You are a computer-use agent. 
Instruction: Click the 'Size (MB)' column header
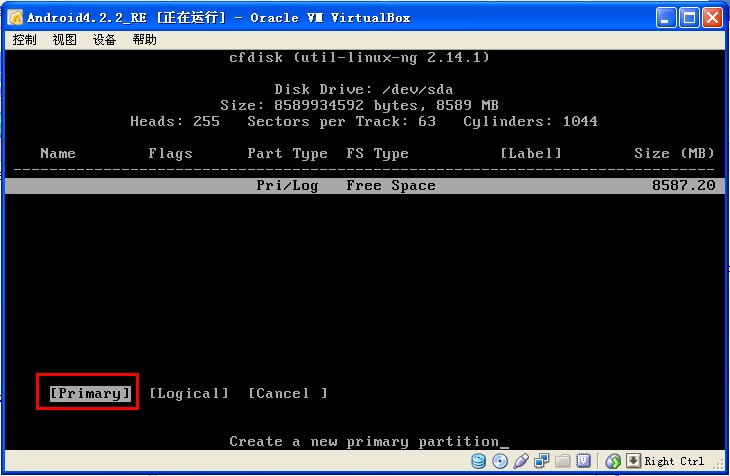(x=674, y=153)
